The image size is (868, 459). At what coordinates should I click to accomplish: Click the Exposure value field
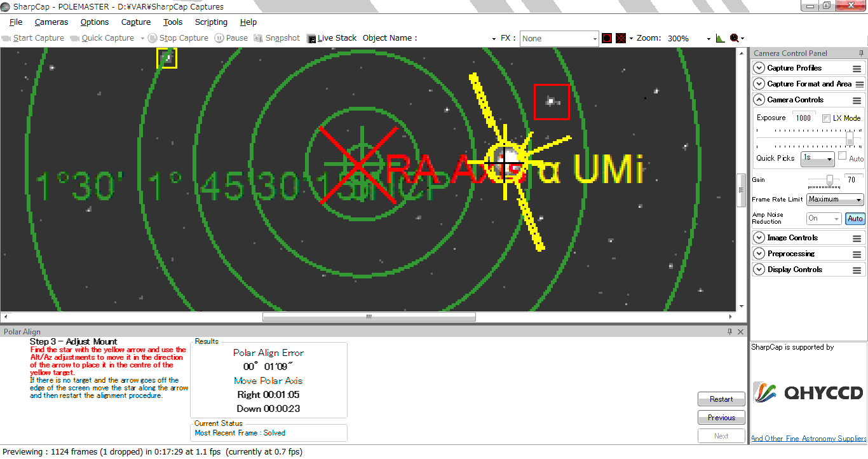pyautogui.click(x=804, y=118)
